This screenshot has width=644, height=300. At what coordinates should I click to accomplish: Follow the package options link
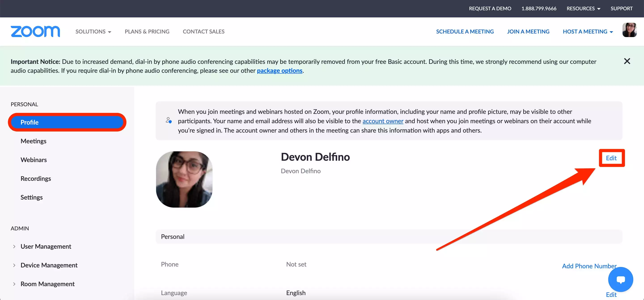pyautogui.click(x=280, y=71)
